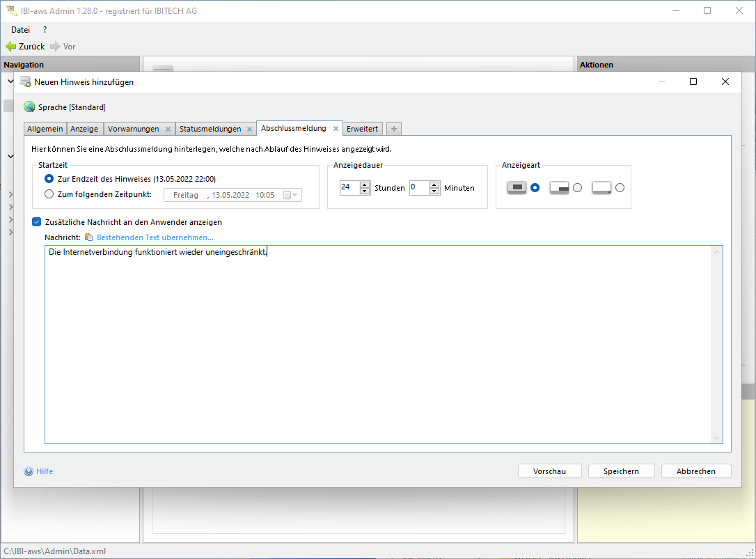Click the message scrollbar down arrow

click(716, 438)
